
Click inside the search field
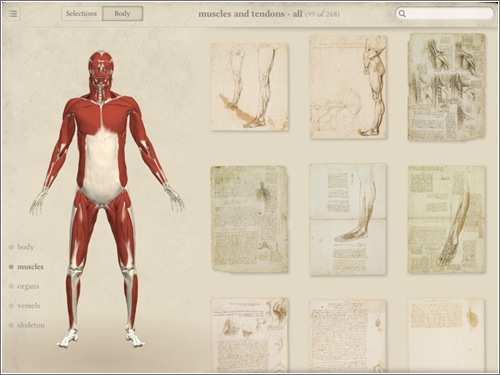click(x=445, y=14)
